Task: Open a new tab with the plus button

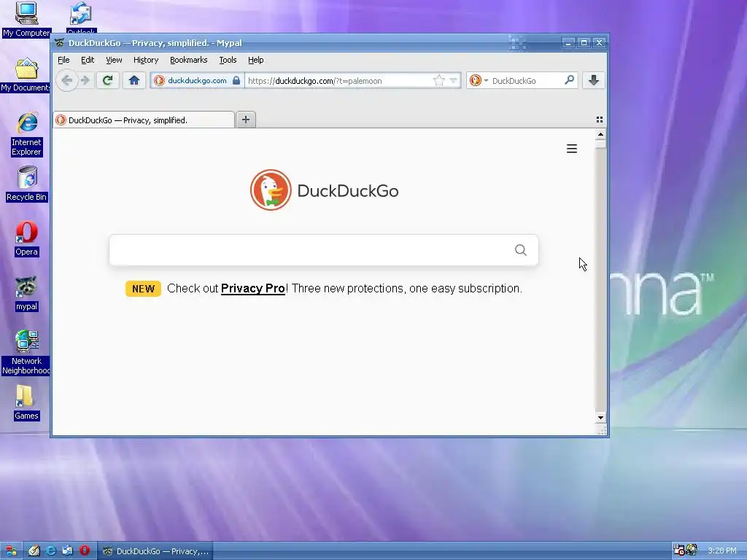Action: pyautogui.click(x=246, y=120)
